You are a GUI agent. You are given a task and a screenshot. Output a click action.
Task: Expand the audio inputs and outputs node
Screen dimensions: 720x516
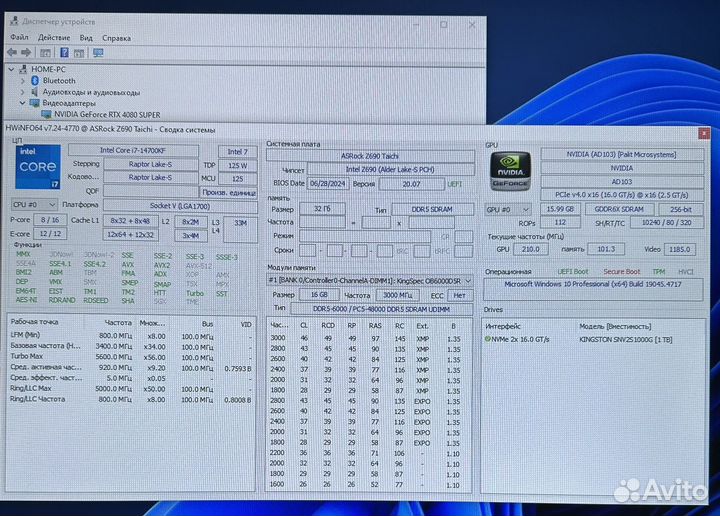(x=22, y=91)
